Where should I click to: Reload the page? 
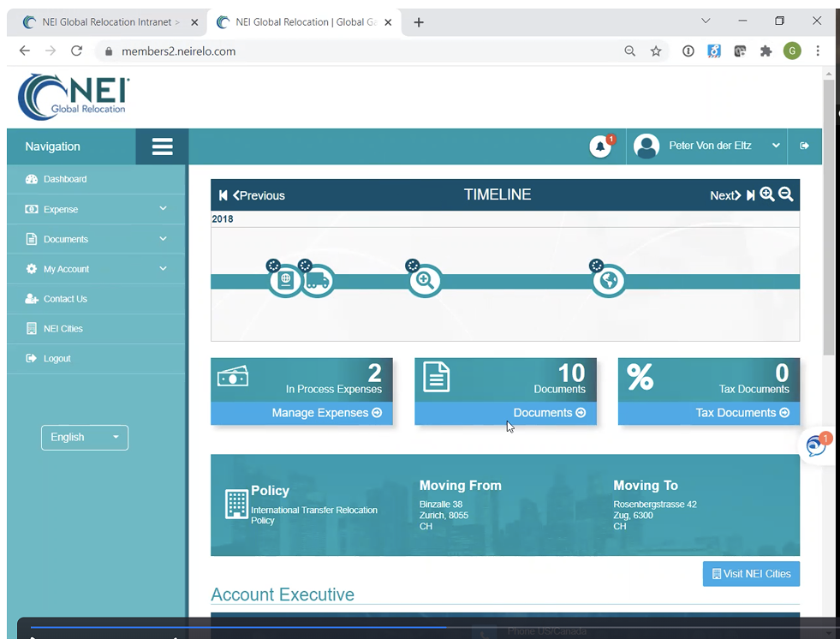(76, 51)
